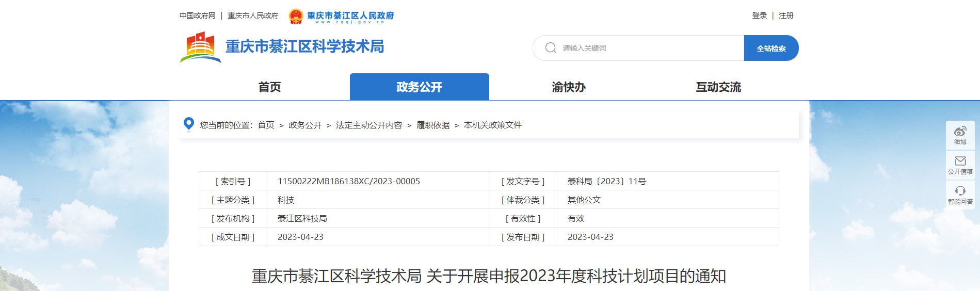Open the 公开信箱 mailbox icon
Image resolution: width=980 pixels, height=291 pixels.
click(960, 161)
